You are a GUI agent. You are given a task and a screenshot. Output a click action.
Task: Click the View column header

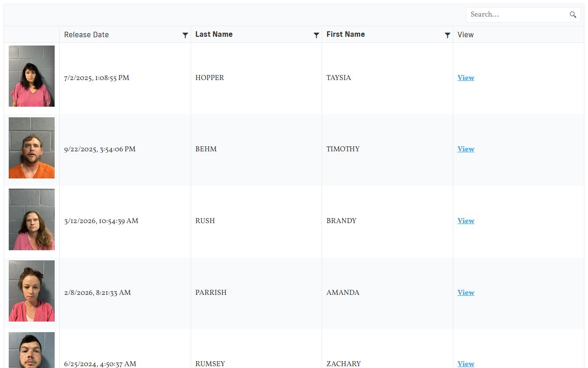tap(465, 34)
